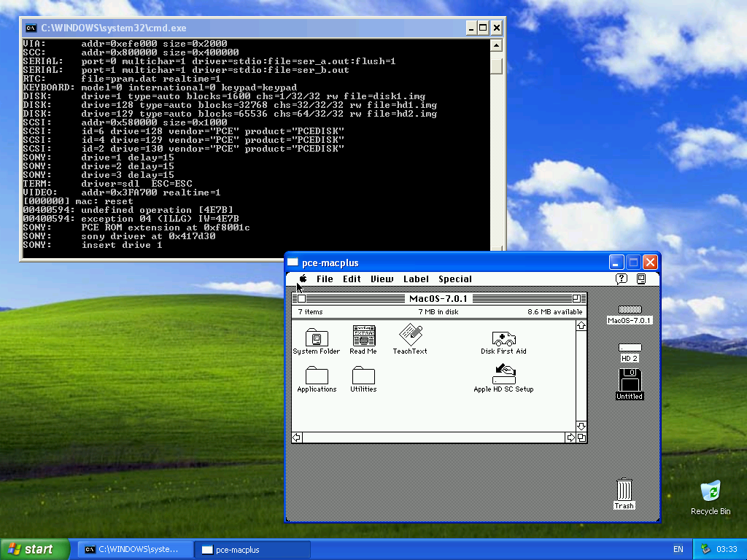Viewport: 747px width, 560px height.
Task: Select the Mac Trash icon
Action: 624,489
